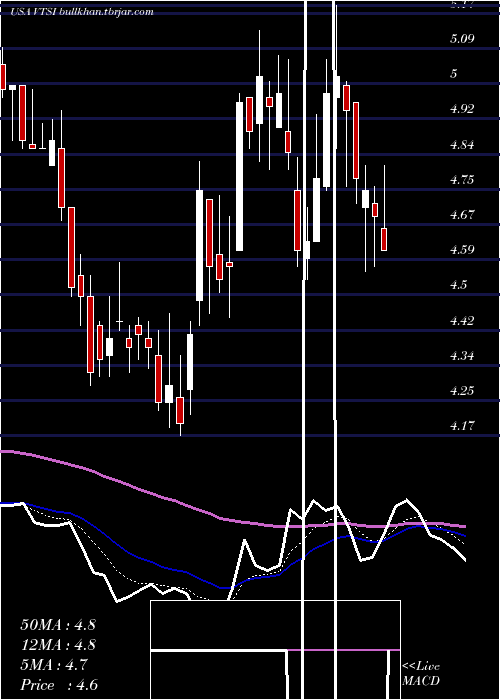Click the last red candlestick near 4.59
Viewport: 500px width, 700px height.
(x=384, y=239)
